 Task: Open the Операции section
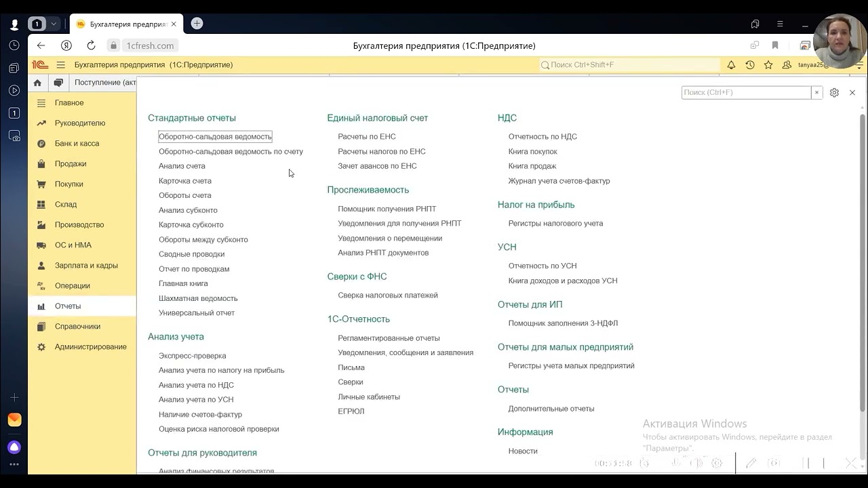(82, 286)
